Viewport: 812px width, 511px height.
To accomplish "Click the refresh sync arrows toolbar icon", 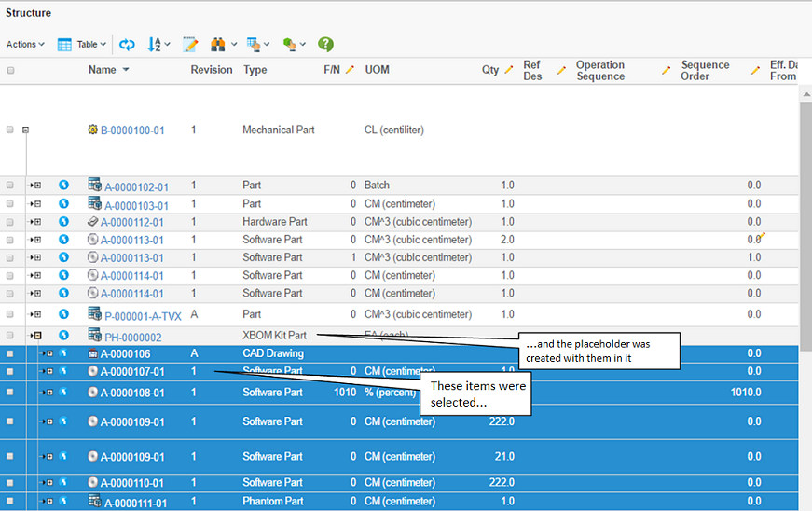I will 127,45.
